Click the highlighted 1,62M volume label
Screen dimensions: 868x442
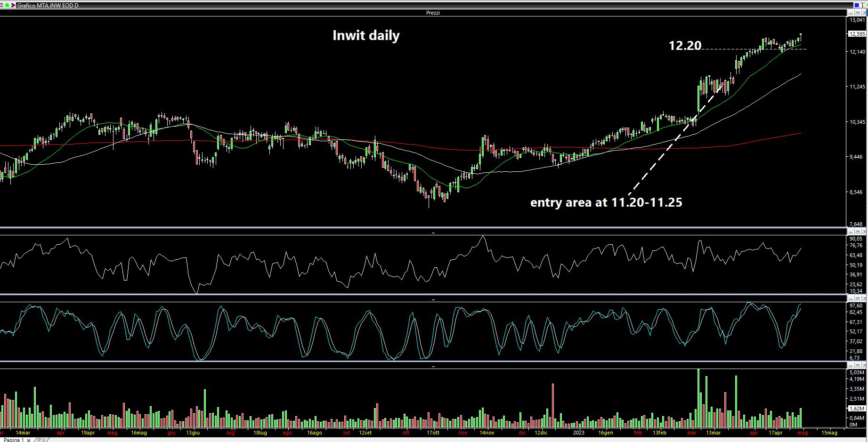click(x=857, y=409)
